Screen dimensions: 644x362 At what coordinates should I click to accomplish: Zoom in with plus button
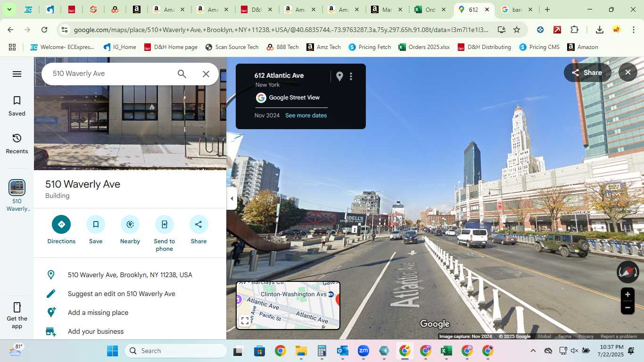click(627, 295)
